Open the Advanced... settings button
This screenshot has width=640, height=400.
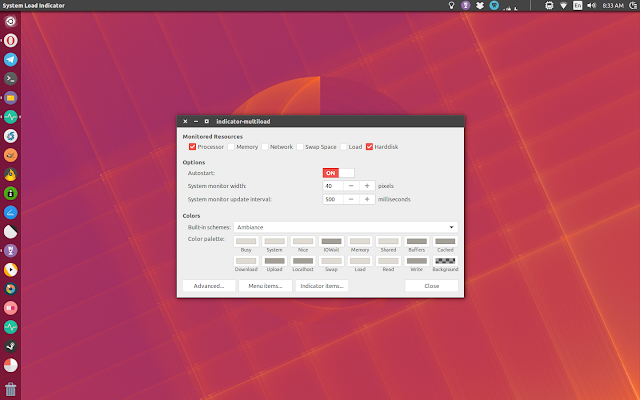[209, 286]
